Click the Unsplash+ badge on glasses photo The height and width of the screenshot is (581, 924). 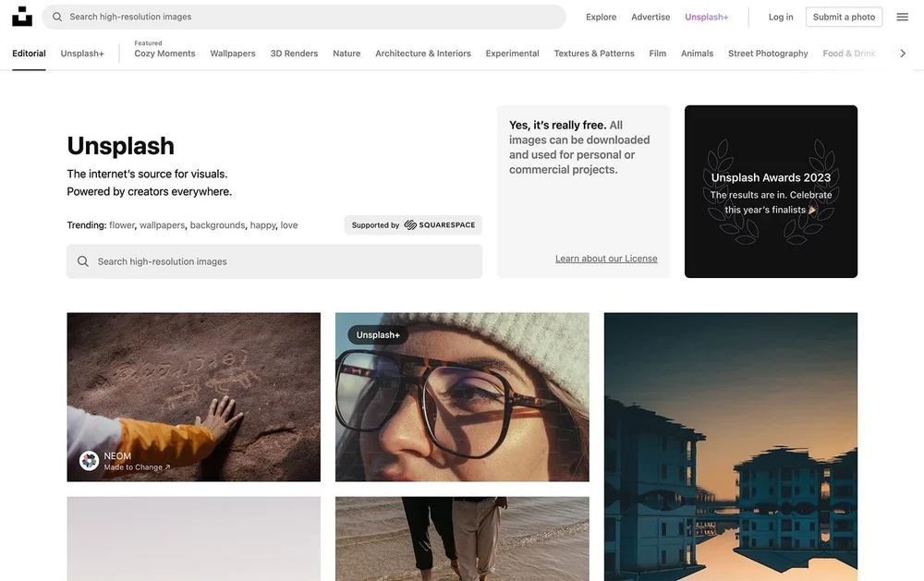pos(378,334)
